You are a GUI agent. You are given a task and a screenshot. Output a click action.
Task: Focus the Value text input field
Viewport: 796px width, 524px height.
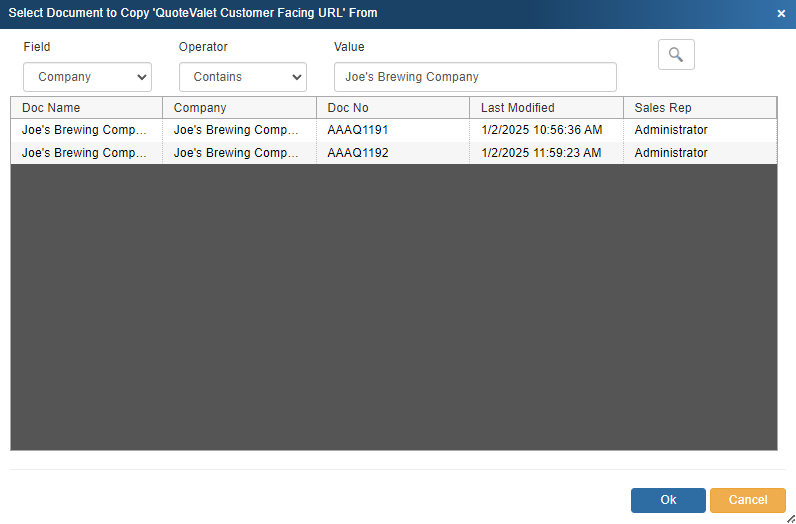pyautogui.click(x=475, y=77)
